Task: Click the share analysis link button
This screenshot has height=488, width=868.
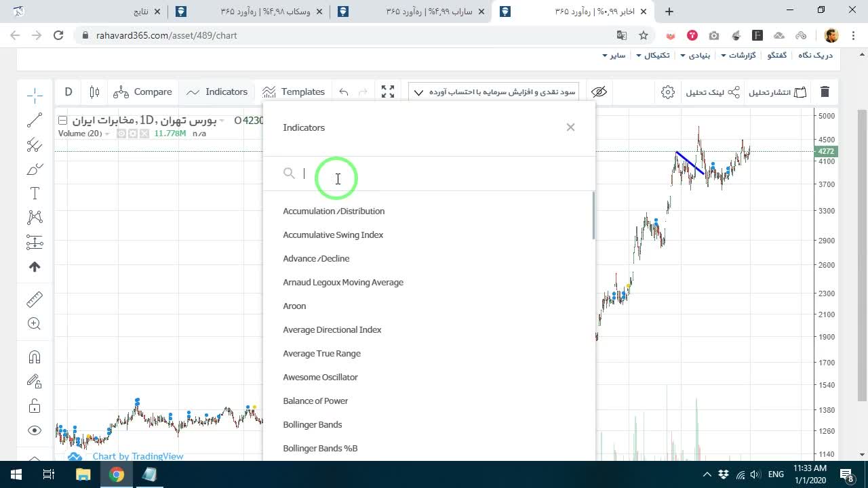Action: pos(713,91)
